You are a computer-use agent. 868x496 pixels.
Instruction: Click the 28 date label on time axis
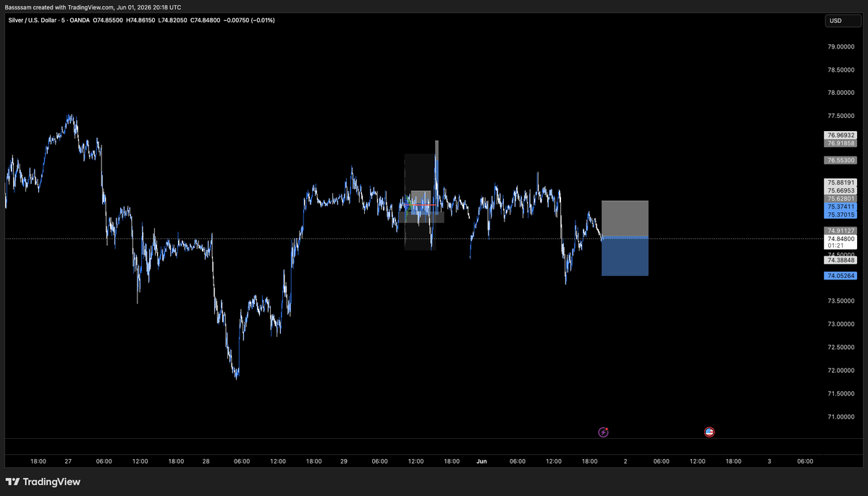click(206, 461)
